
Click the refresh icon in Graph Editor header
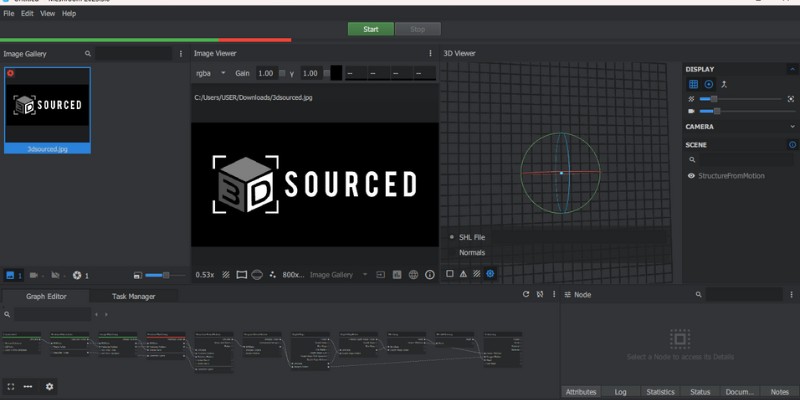pyautogui.click(x=526, y=294)
